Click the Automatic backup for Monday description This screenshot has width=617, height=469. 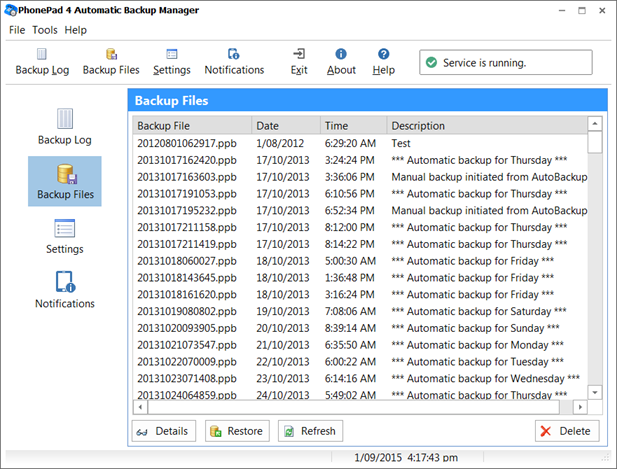pos(478,345)
